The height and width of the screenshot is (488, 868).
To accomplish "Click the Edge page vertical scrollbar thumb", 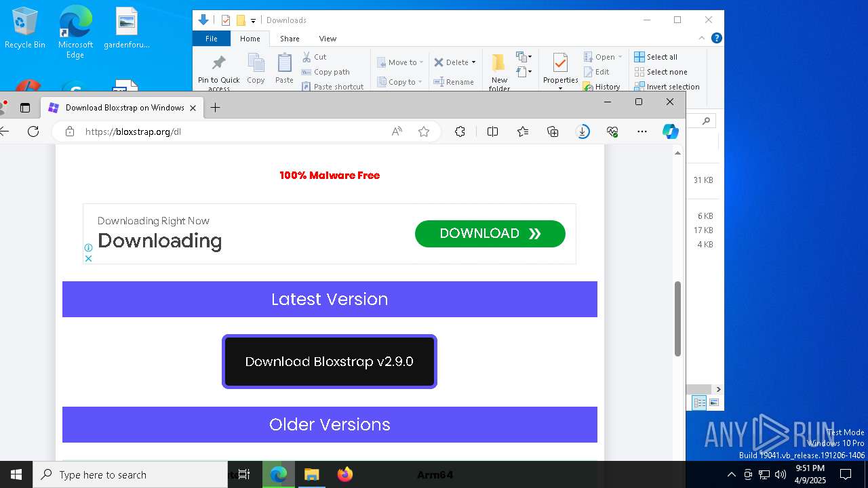I will (677, 319).
